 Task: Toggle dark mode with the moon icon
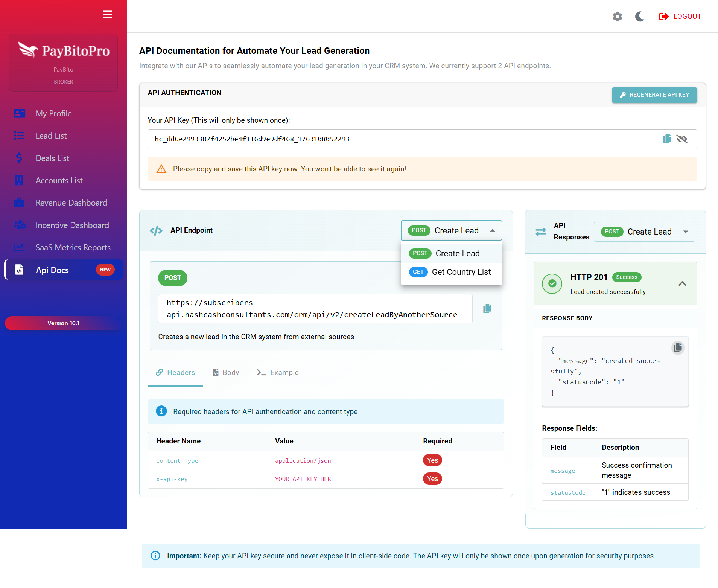pyautogui.click(x=640, y=17)
